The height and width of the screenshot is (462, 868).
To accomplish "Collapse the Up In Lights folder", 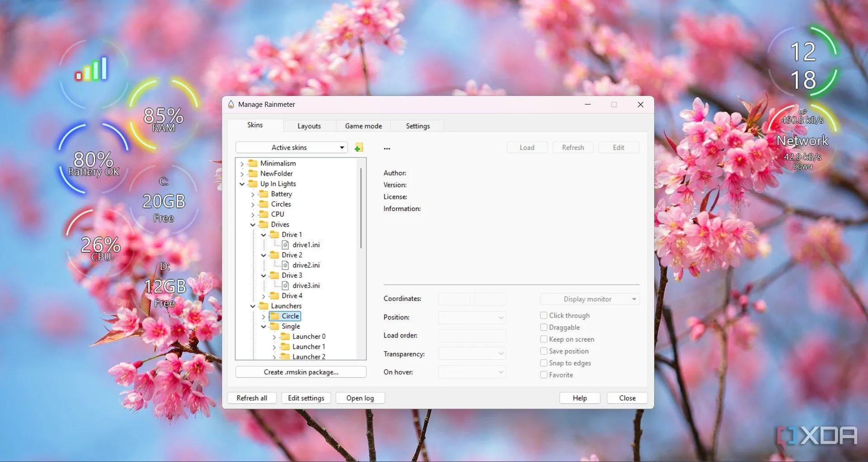I will point(242,184).
